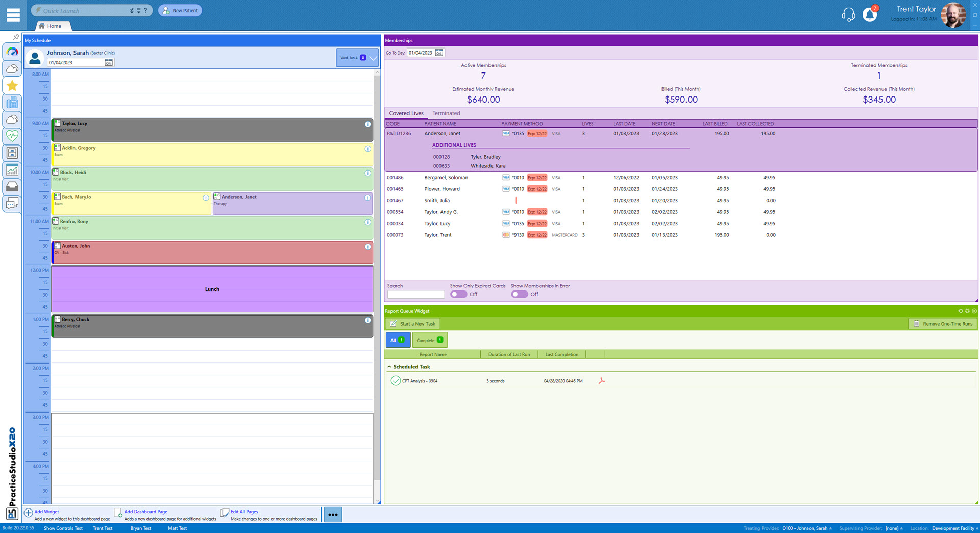
Task: Open PDF for CPT Analysis report
Action: [602, 381]
